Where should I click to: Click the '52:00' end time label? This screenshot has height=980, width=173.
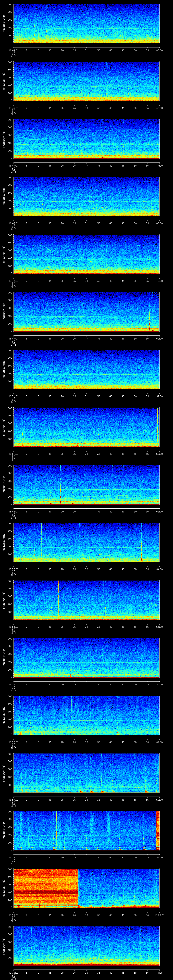pyautogui.click(x=160, y=454)
